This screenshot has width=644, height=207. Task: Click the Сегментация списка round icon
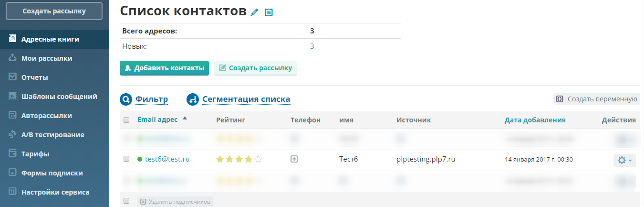tap(192, 99)
